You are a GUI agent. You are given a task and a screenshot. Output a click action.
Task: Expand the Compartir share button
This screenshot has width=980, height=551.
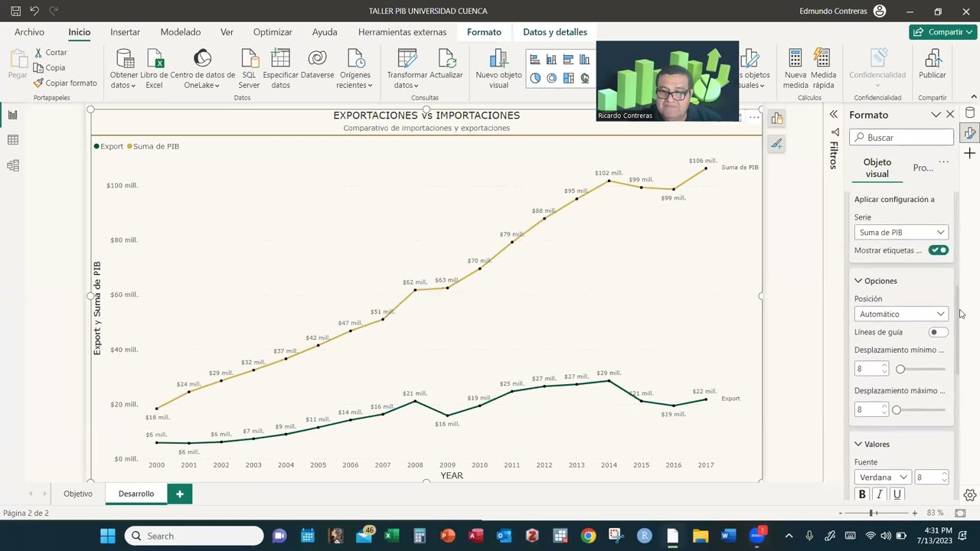(942, 32)
